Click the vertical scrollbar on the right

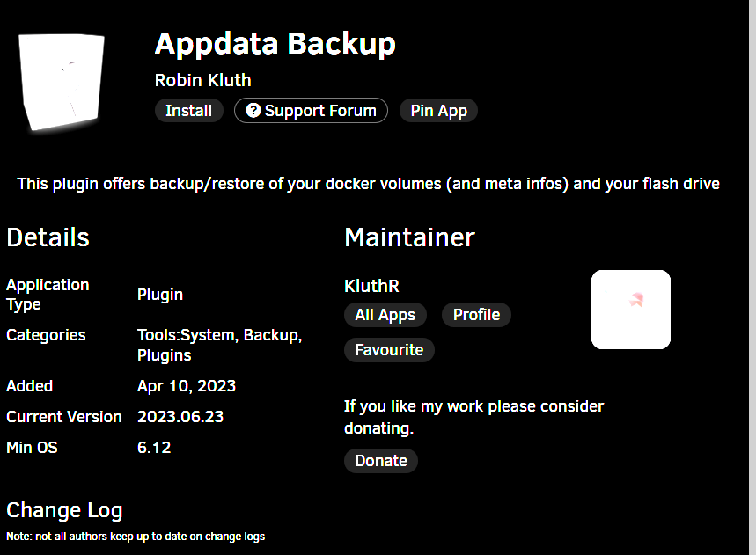point(752,278)
